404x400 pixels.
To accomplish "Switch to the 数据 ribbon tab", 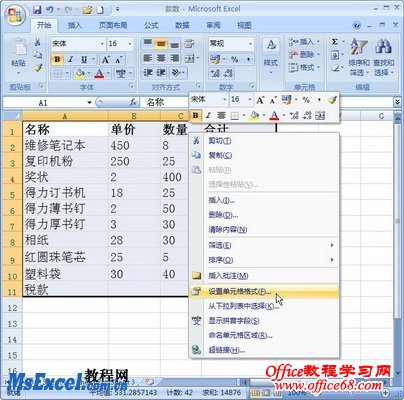I will tap(182, 25).
